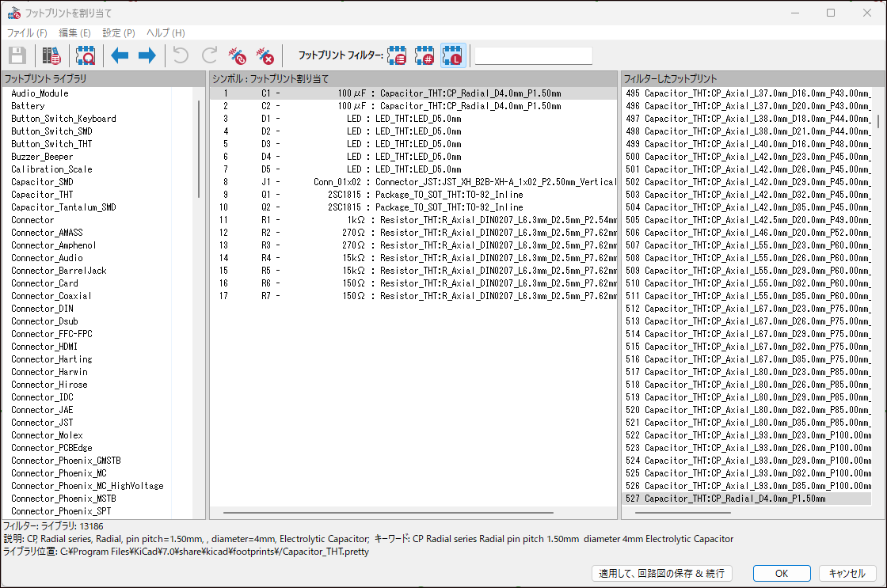This screenshot has height=588, width=887.
Task: Go to next unassigned symbol arrow
Action: pyautogui.click(x=147, y=55)
